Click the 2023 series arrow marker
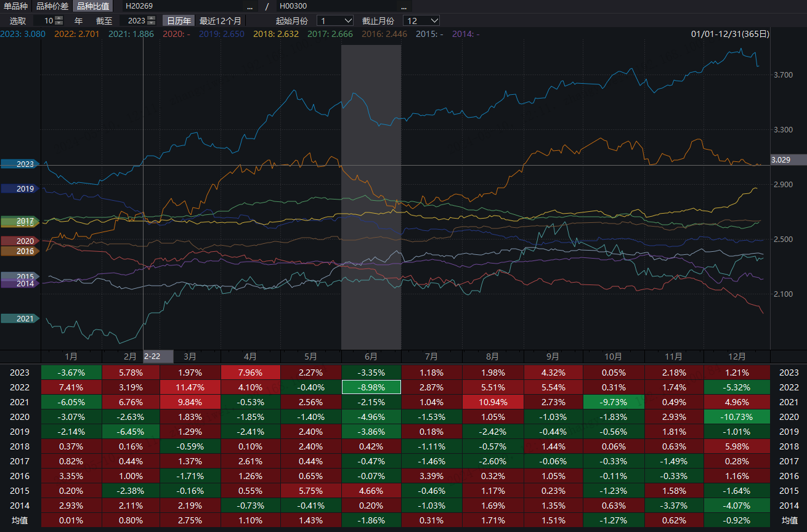Screen dimensions: 807x532 tap(20, 164)
